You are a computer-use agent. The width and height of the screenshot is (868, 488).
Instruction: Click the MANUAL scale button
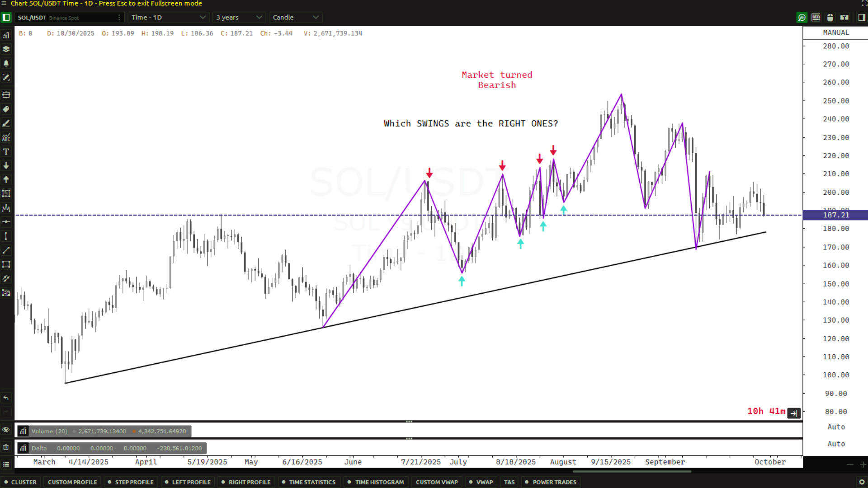pos(836,33)
